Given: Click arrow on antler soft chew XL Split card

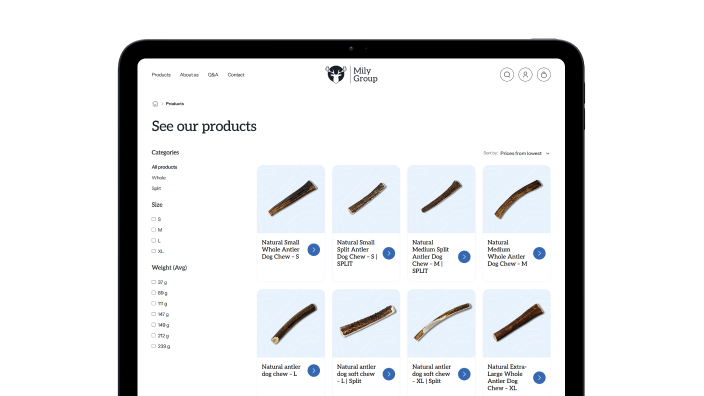Looking at the screenshot, I should (464, 374).
